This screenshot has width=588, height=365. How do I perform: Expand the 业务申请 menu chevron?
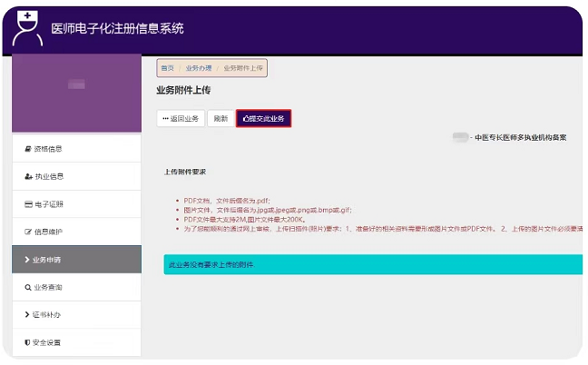point(27,261)
